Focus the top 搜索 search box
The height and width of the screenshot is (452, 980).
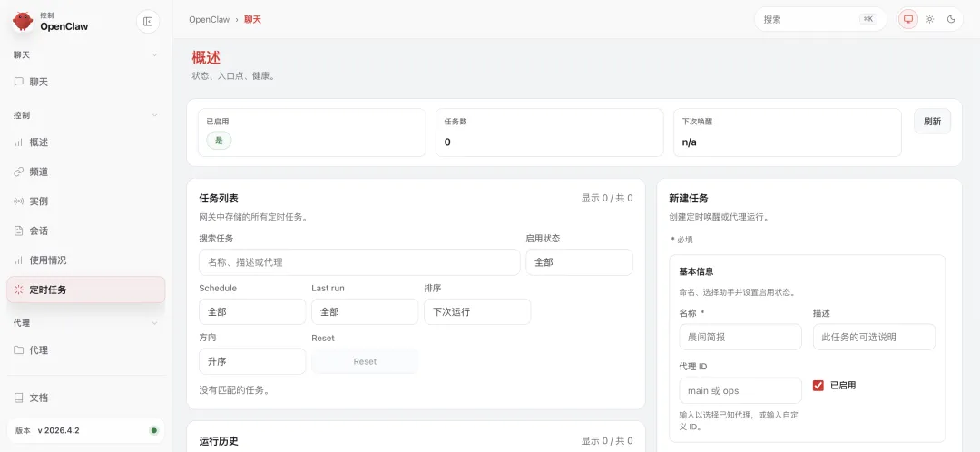820,19
